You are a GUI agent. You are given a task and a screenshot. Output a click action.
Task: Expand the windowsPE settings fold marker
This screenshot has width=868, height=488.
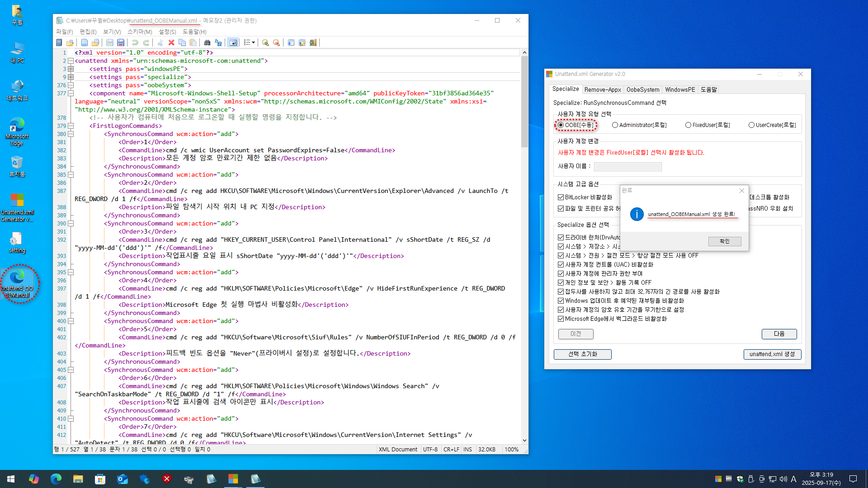(x=71, y=69)
